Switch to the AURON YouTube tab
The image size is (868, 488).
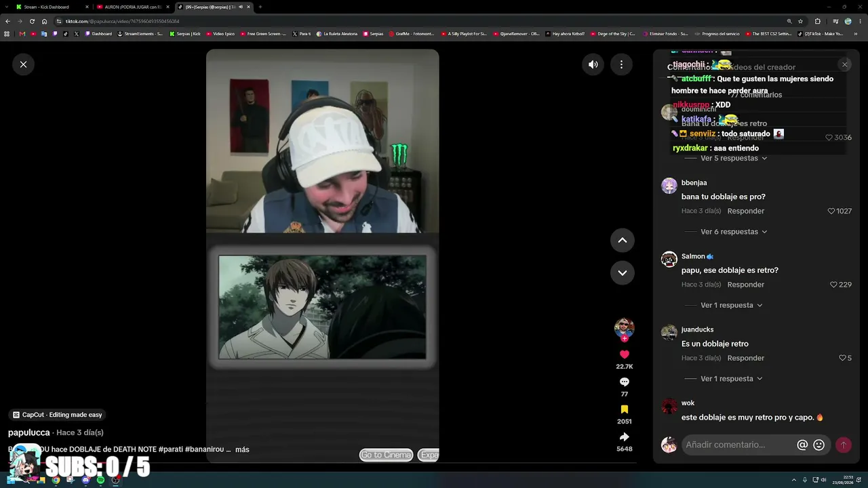tap(132, 7)
